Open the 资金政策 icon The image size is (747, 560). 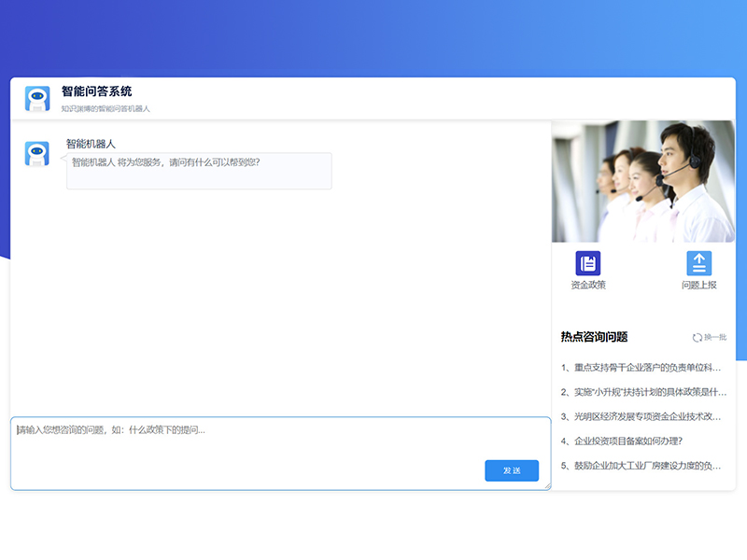pyautogui.click(x=588, y=263)
